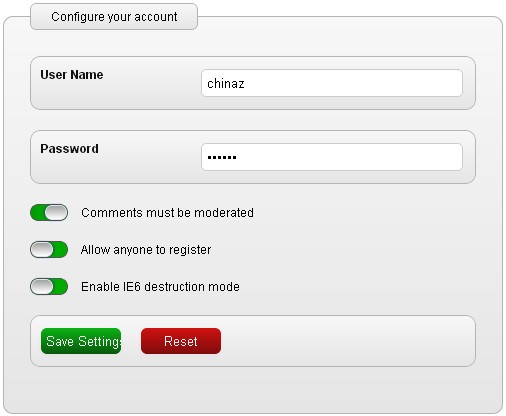Click the green side of the IE6 switch
The image size is (506, 416).
tap(61, 287)
